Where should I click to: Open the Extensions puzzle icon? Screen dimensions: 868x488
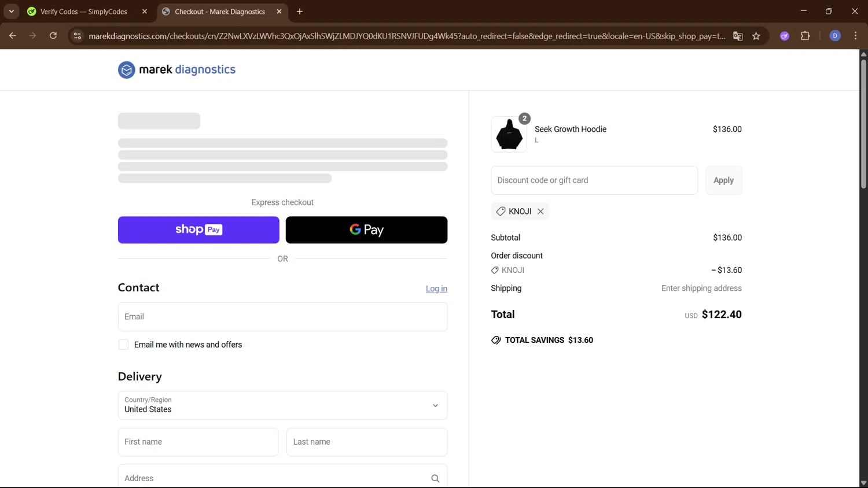click(805, 36)
